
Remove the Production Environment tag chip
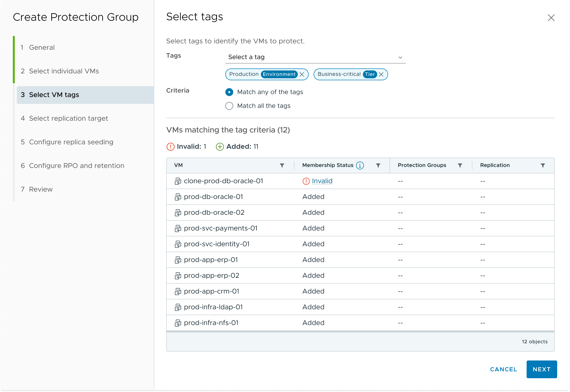point(302,74)
